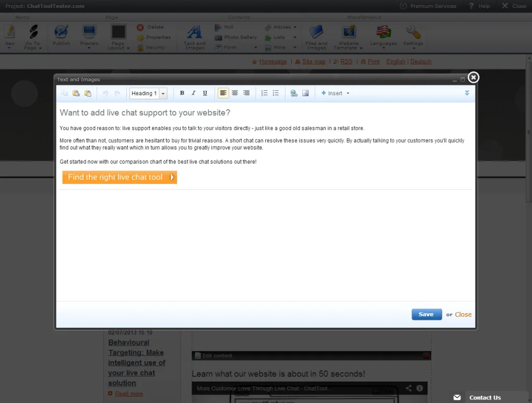Open the Lists dropdown

[x=280, y=38]
